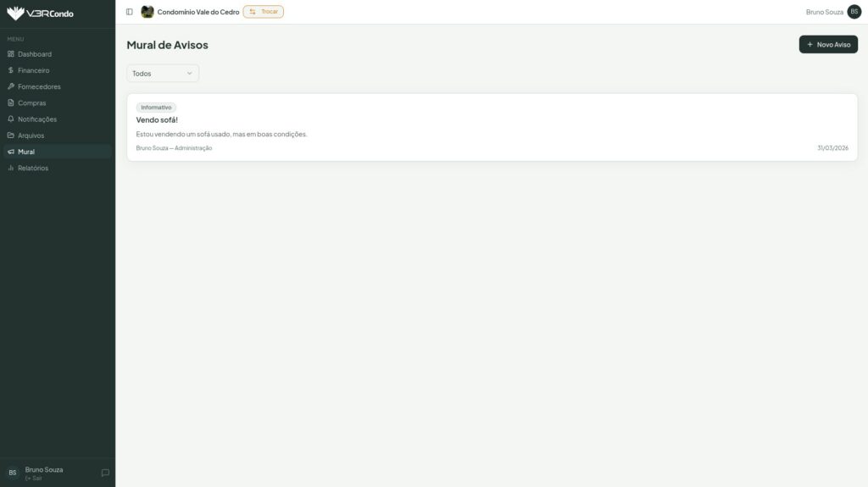Image resolution: width=868 pixels, height=487 pixels.
Task: Click the bell icon for Notificações
Action: pyautogui.click(x=11, y=119)
